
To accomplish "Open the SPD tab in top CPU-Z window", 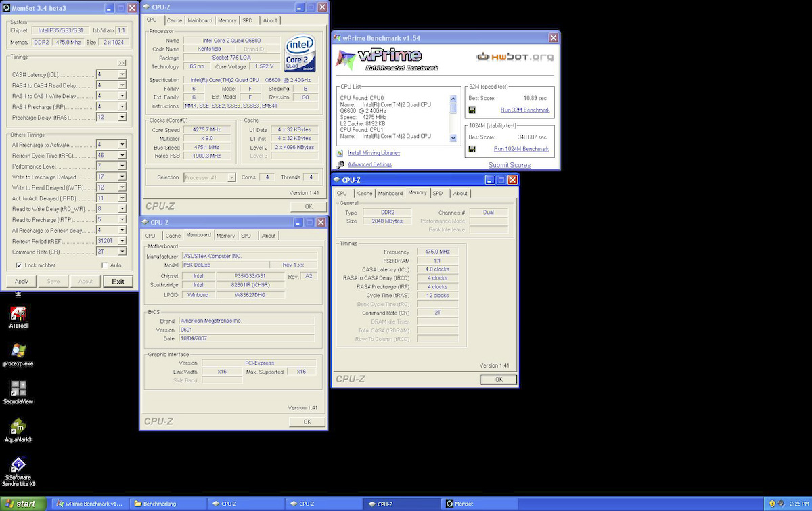I will 248,20.
